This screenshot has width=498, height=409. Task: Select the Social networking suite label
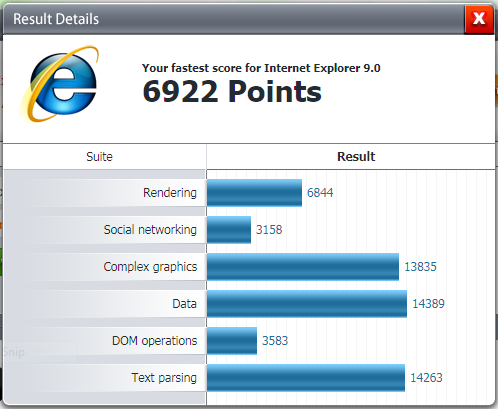150,230
